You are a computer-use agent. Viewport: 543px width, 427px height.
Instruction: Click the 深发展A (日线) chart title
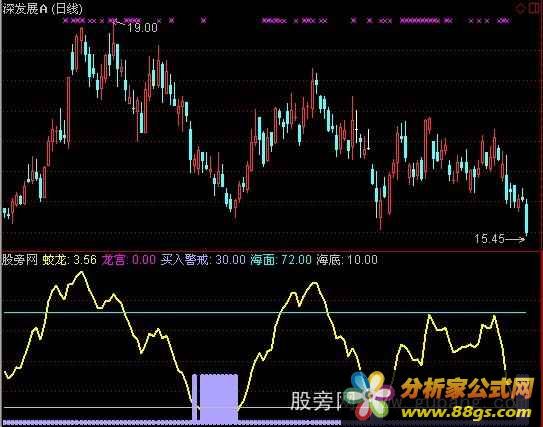tap(42, 9)
